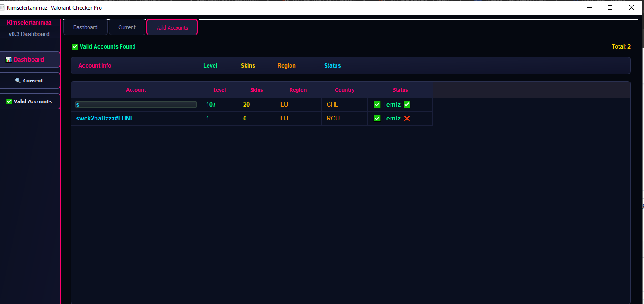
Task: Maximize the Valorant Checker Pro window
Action: [610, 8]
